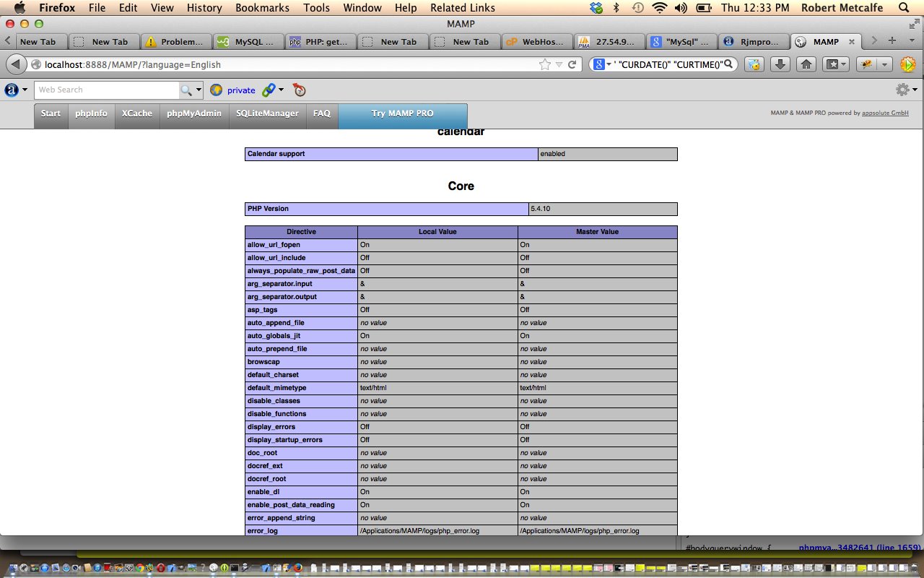Go to the Firefox home page icon

(x=806, y=64)
